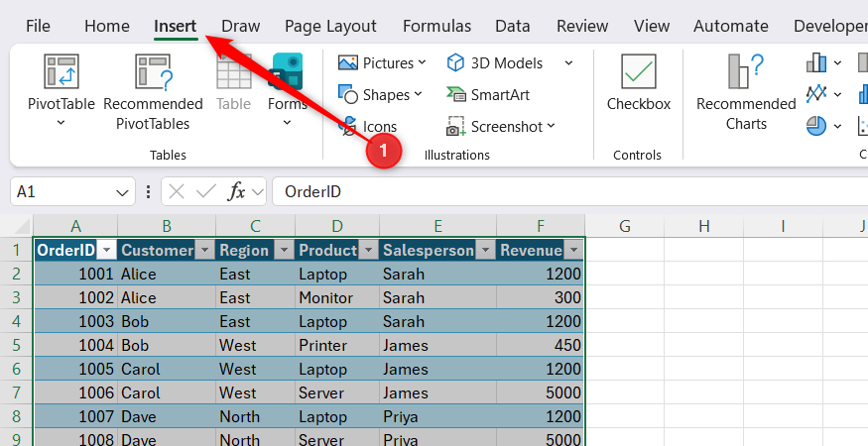Open the File tab

coord(38,26)
